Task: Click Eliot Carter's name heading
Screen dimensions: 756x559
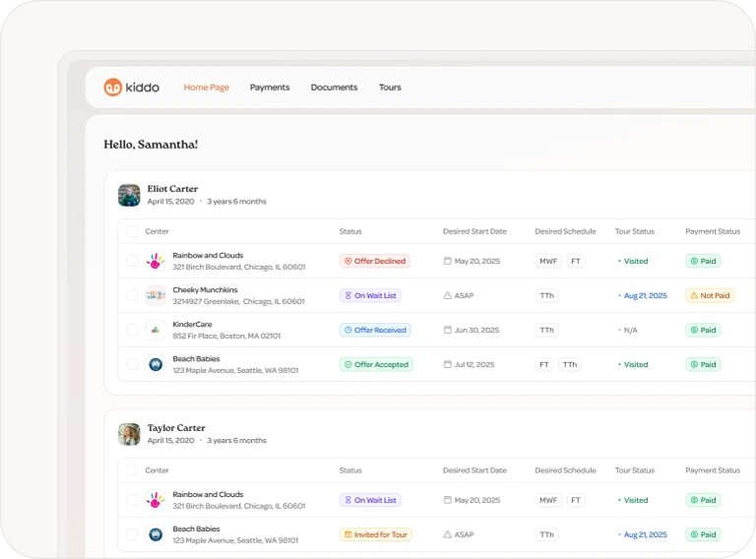Action: click(172, 188)
